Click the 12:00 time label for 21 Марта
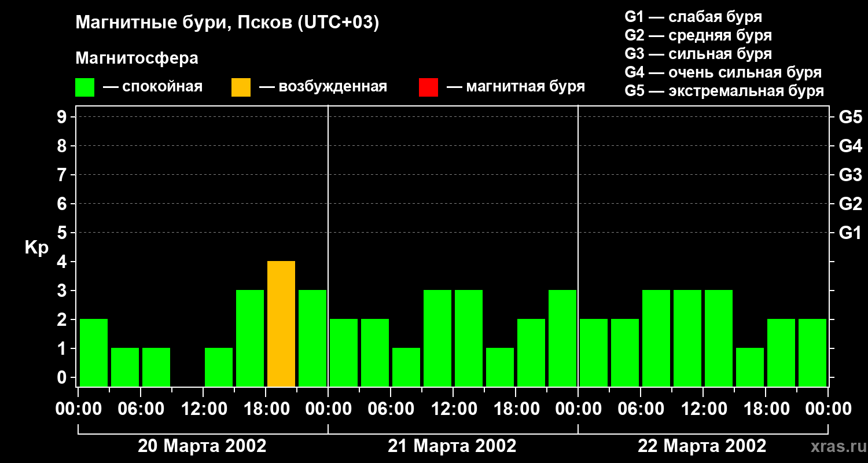Image resolution: width=868 pixels, height=463 pixels. [x=453, y=409]
